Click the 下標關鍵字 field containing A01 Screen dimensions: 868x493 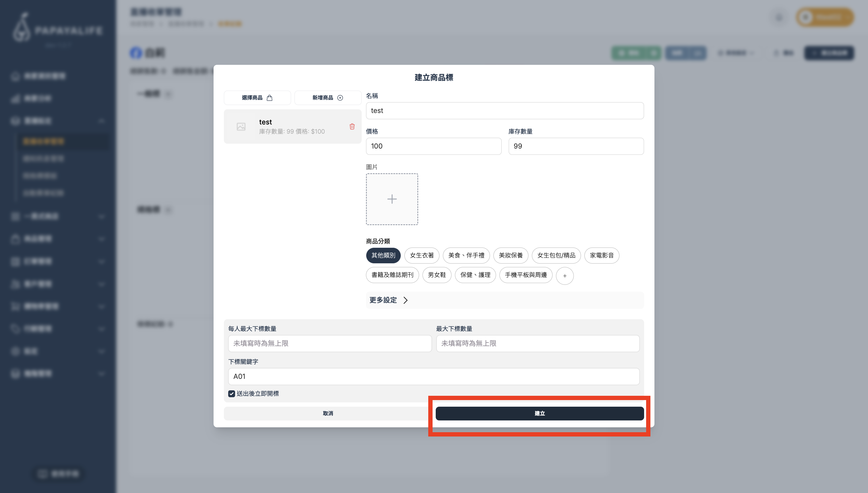point(433,376)
